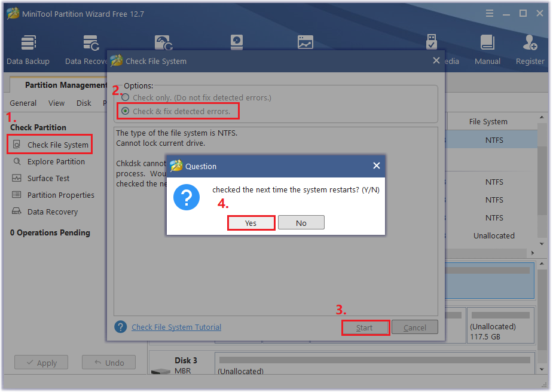553x392 pixels.
Task: Open the Check File System Tutorial link
Action: tap(176, 327)
